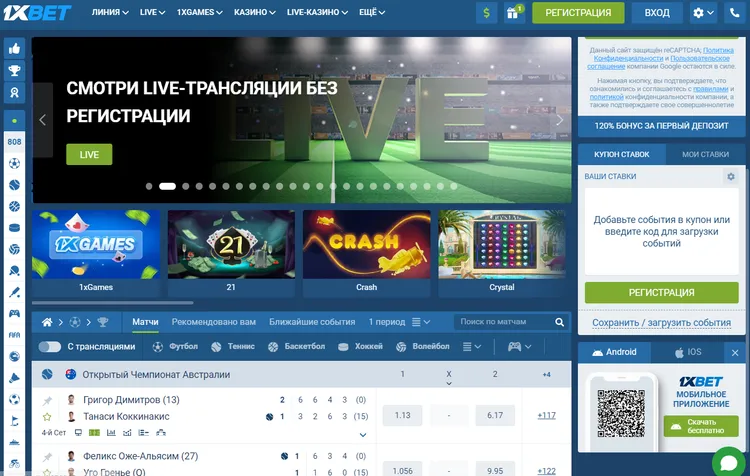The height and width of the screenshot is (476, 750).
Task: Select the tennis ball sidebar icon
Action: click(14, 185)
